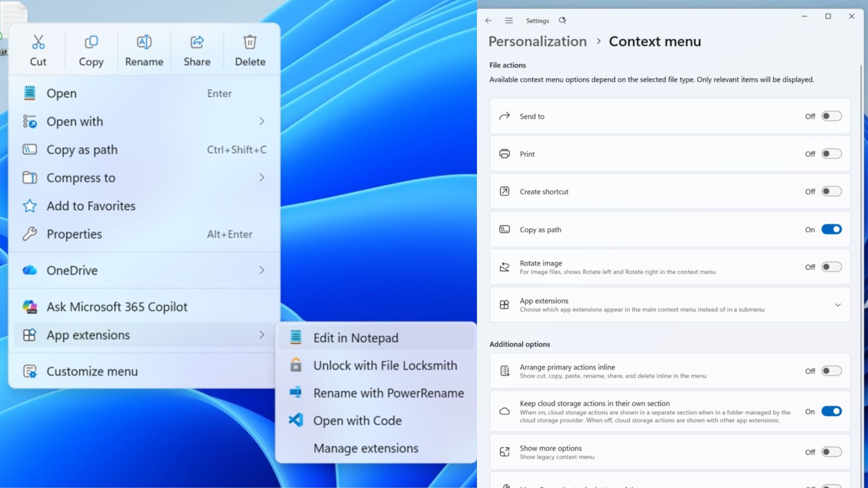Click the Copy icon in context menu

click(91, 42)
